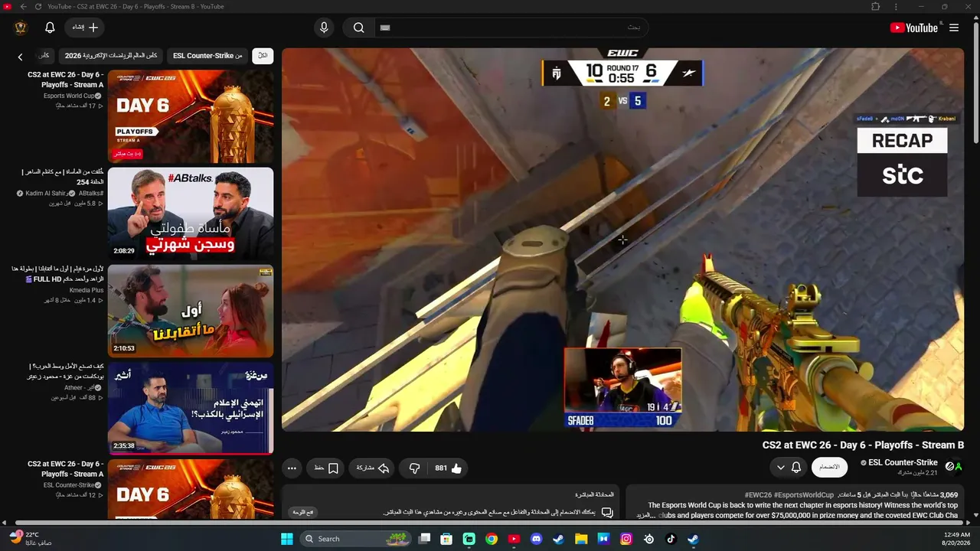Save the video with the حفظ bookmark button
This screenshot has width=980, height=551.
pos(325,468)
